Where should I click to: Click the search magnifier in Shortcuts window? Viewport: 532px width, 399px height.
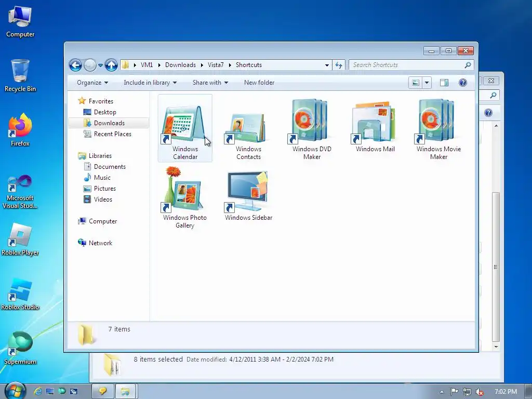pyautogui.click(x=468, y=65)
